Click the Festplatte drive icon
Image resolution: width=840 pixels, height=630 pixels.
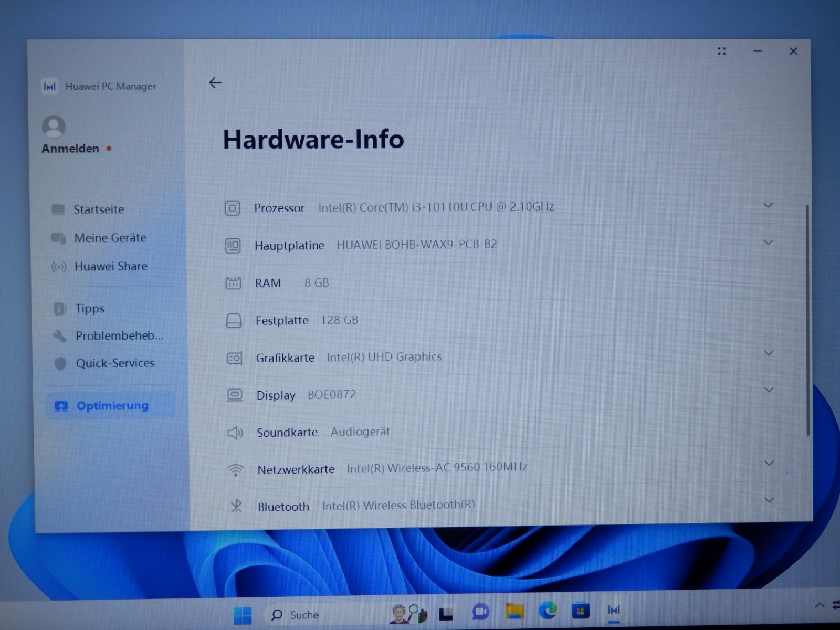(234, 321)
